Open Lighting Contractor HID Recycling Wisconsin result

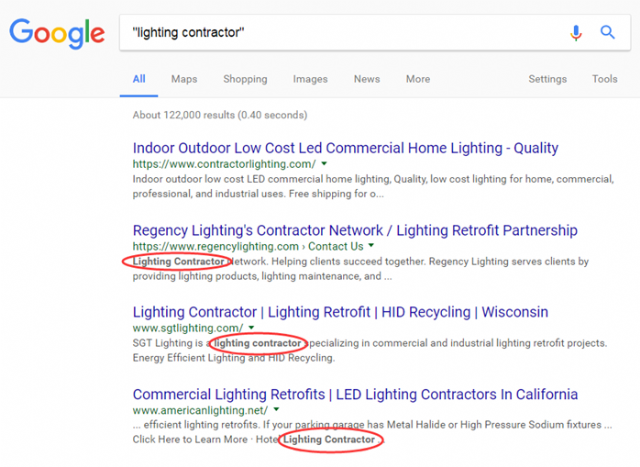(x=340, y=312)
